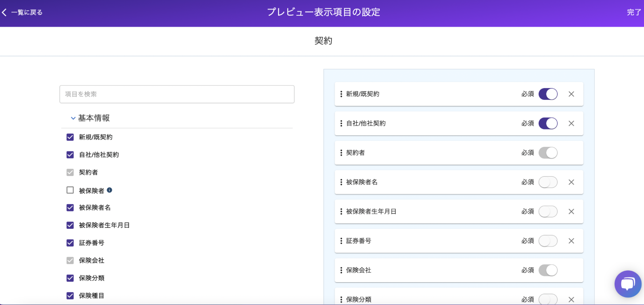The width and height of the screenshot is (644, 305).
Task: Click info icon next to 被保険者
Action: coord(110,190)
